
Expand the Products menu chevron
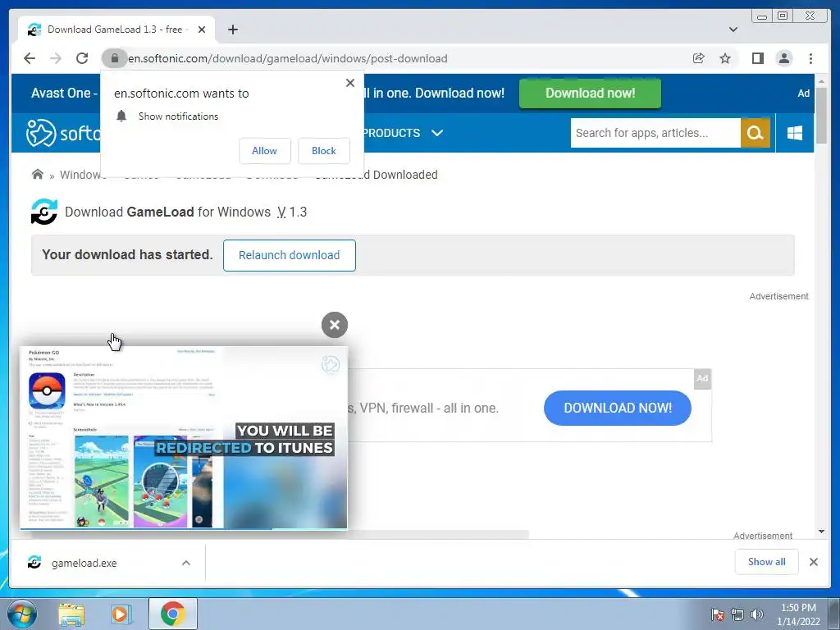(437, 133)
